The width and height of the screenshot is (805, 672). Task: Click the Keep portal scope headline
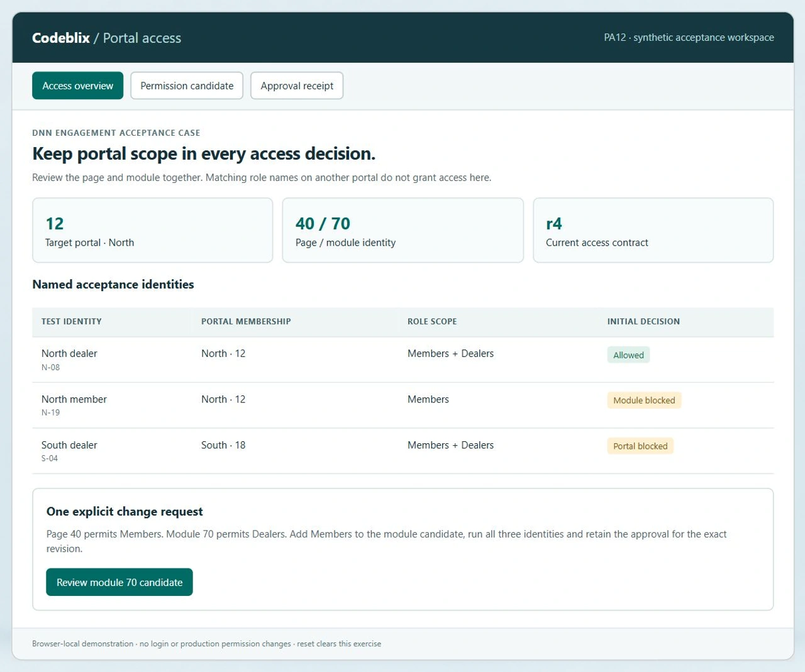(204, 153)
